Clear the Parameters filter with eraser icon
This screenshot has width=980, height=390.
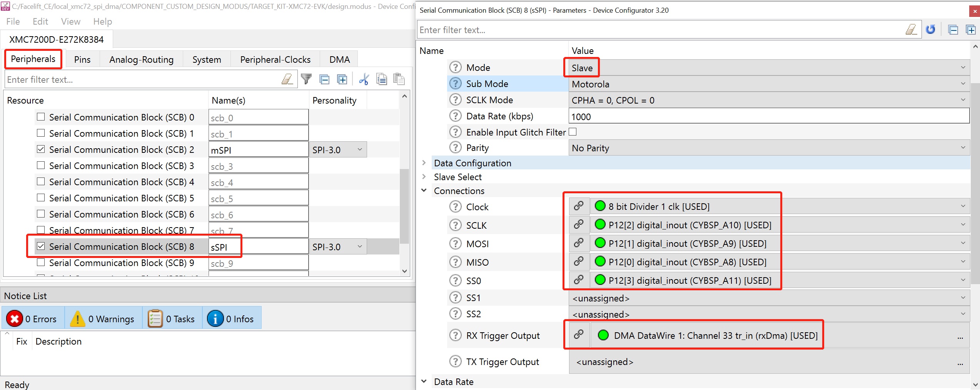coord(911,30)
